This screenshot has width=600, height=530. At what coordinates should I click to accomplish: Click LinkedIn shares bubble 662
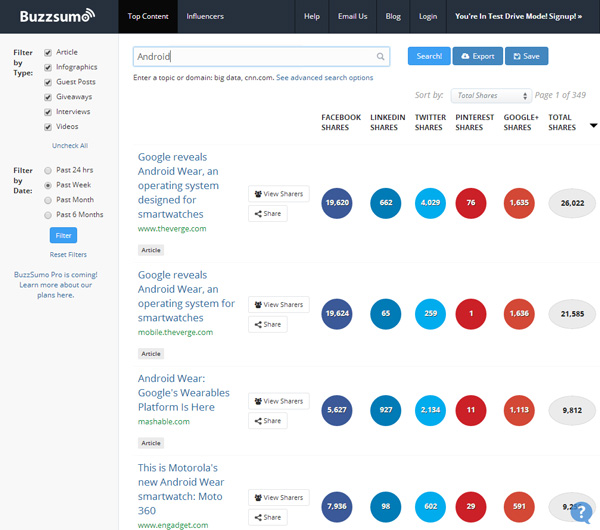click(x=386, y=203)
